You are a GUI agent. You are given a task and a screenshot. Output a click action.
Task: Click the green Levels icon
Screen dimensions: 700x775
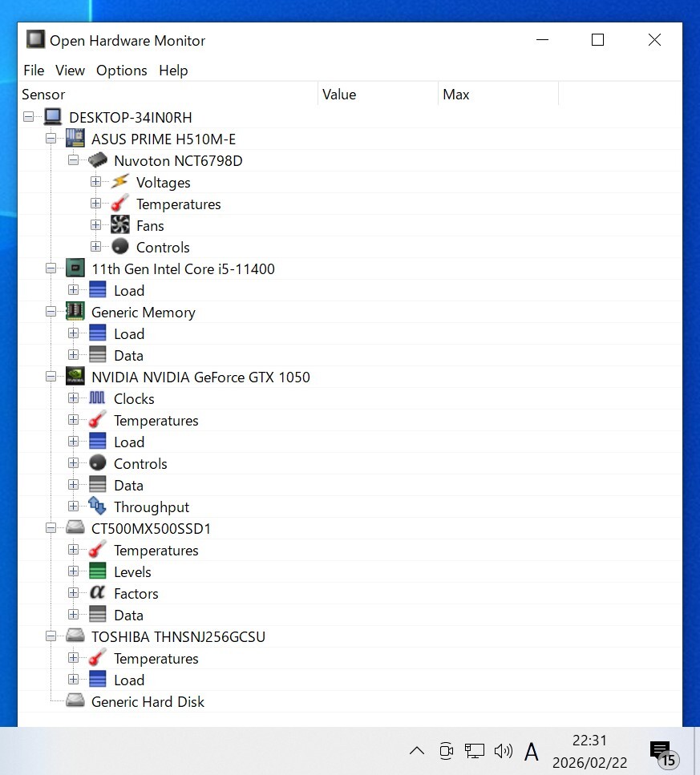pos(97,571)
